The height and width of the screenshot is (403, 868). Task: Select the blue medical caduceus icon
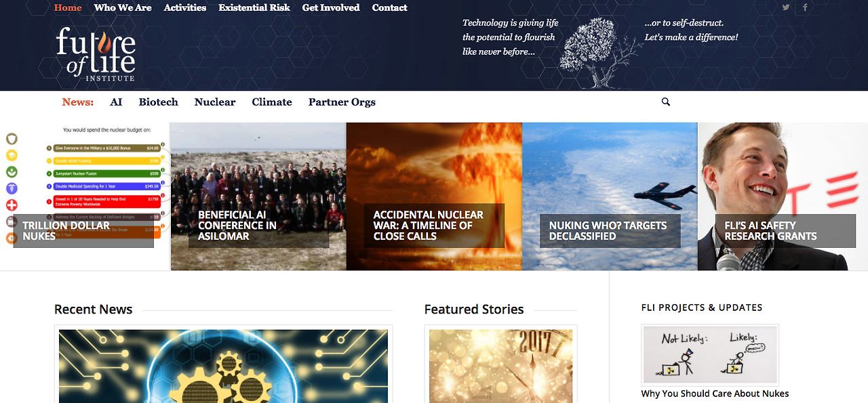coord(12,188)
